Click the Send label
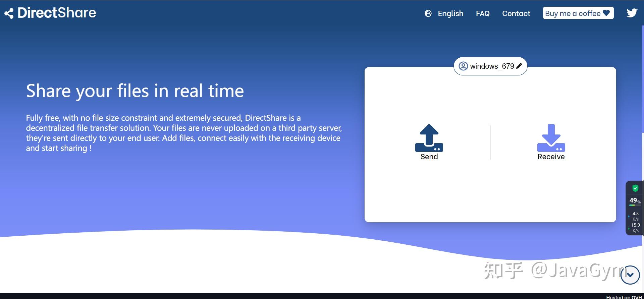Image resolution: width=644 pixels, height=299 pixels. (429, 157)
